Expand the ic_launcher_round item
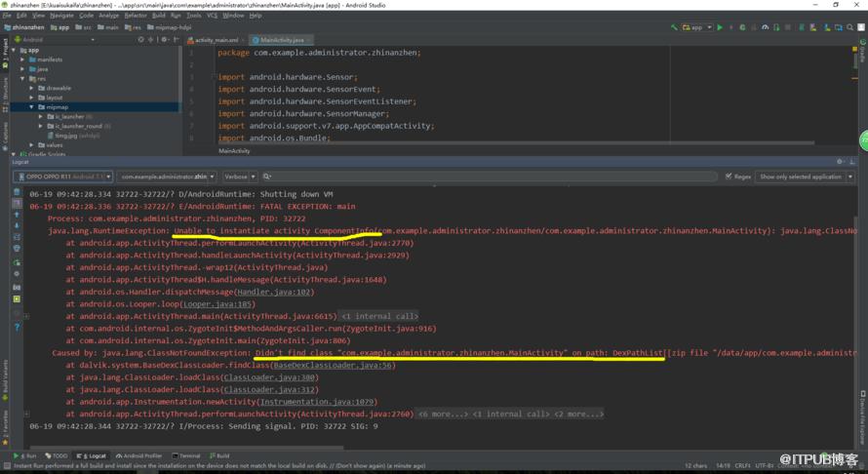 click(x=40, y=126)
